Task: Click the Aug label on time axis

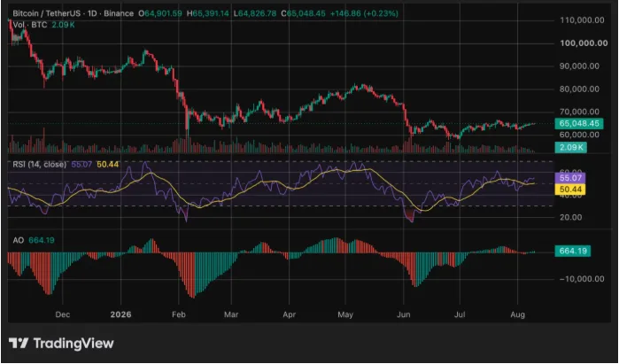Action: click(x=517, y=314)
